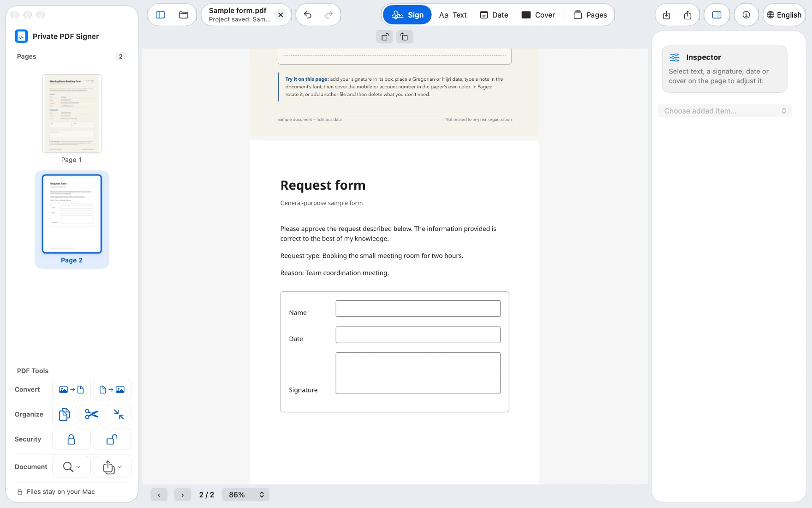Share the document from the top toolbar
Viewport: 812px width, 508px height.
(688, 15)
